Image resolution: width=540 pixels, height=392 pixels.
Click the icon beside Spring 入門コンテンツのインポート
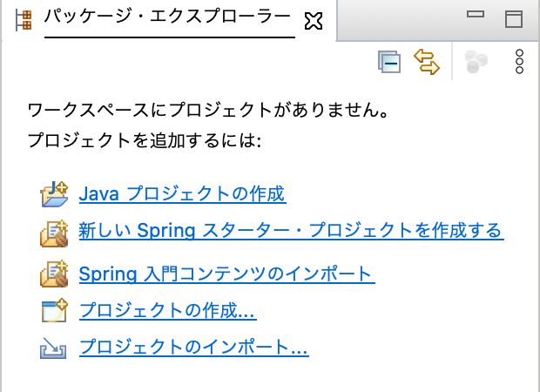[54, 274]
